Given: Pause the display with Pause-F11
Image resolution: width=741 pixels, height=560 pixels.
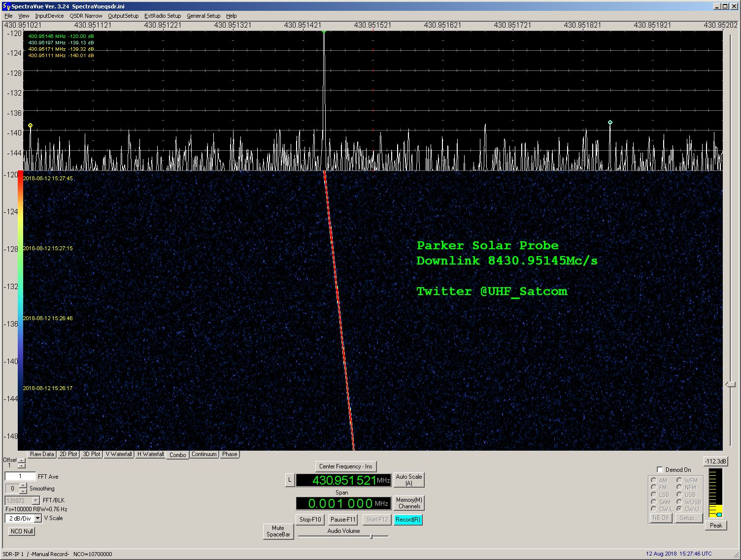Looking at the screenshot, I should point(343,520).
